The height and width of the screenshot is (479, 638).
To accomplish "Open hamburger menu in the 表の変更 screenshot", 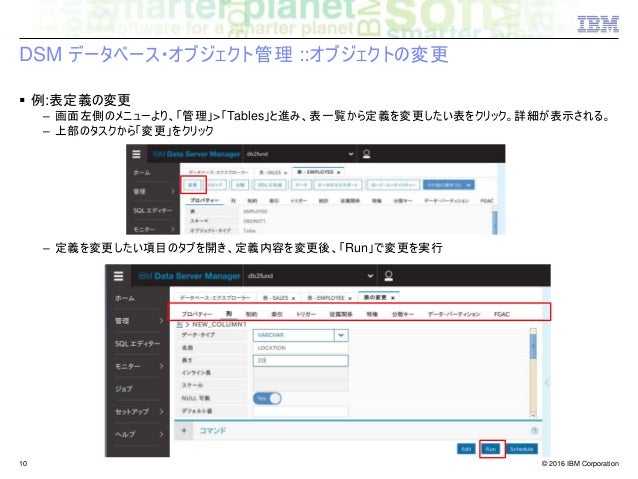I will click(118, 276).
